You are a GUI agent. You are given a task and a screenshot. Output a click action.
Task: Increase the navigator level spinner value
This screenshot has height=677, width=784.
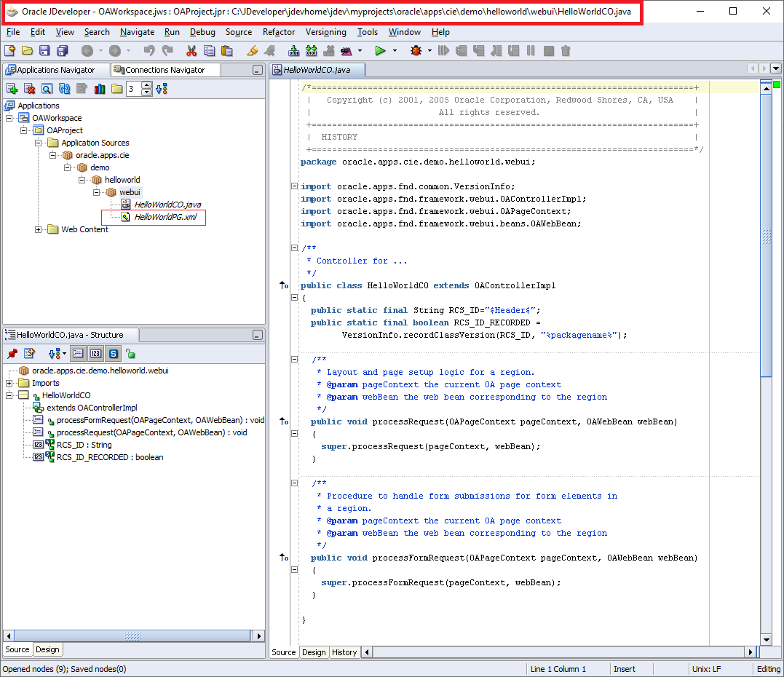pyautogui.click(x=146, y=85)
